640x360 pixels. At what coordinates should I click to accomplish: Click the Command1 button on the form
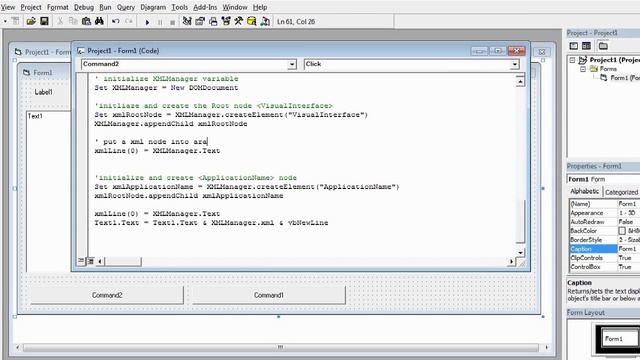tap(269, 295)
